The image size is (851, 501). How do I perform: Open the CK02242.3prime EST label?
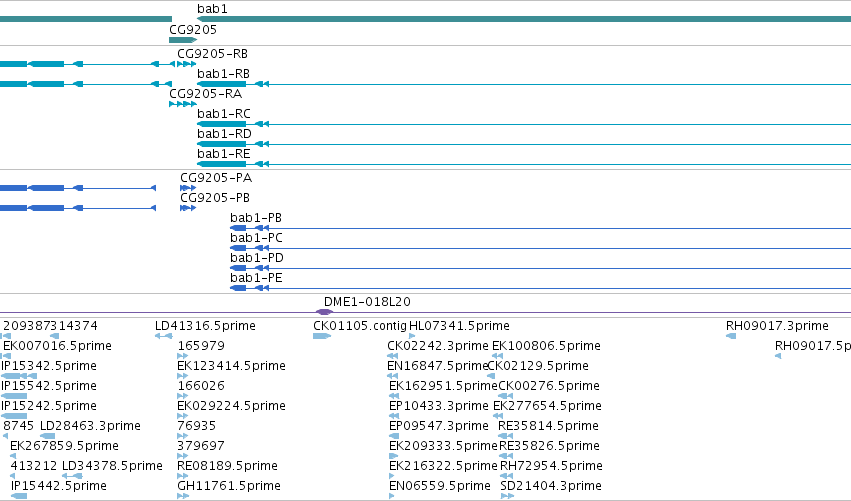pyautogui.click(x=438, y=346)
